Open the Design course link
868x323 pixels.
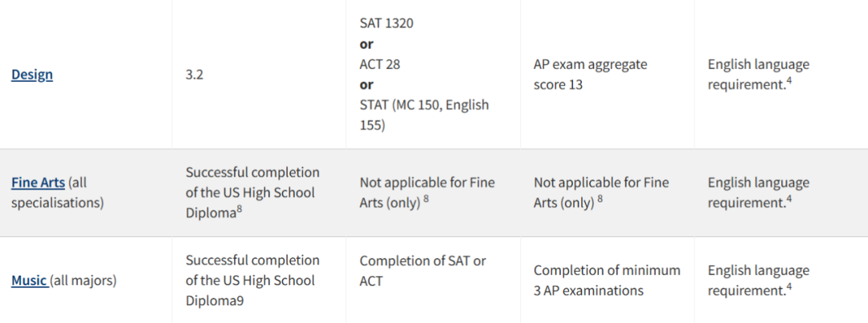[32, 75]
